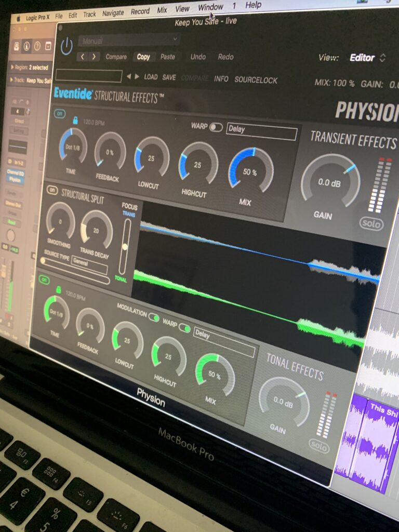The image size is (399, 532).
Task: Open the tonal Delay effect dropdown
Action: [224, 342]
